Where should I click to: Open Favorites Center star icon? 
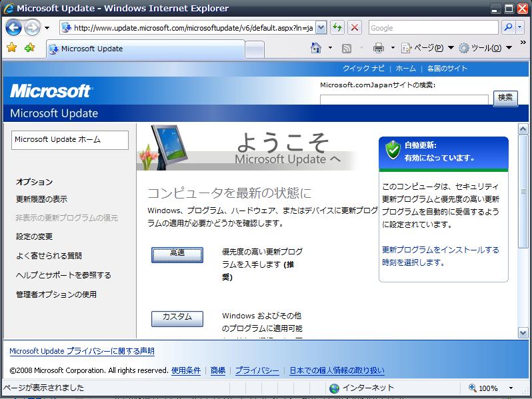(11, 47)
